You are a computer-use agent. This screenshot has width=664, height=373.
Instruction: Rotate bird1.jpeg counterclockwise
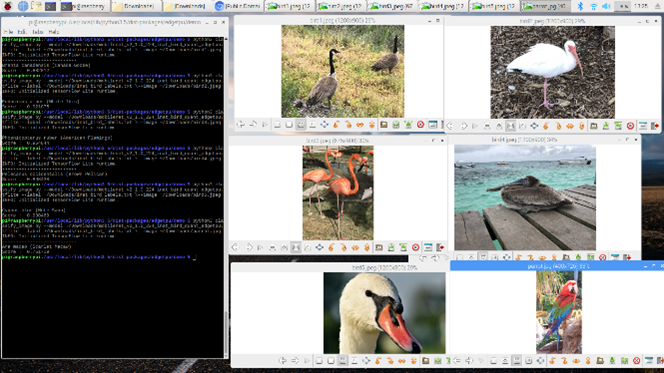(x=336, y=124)
